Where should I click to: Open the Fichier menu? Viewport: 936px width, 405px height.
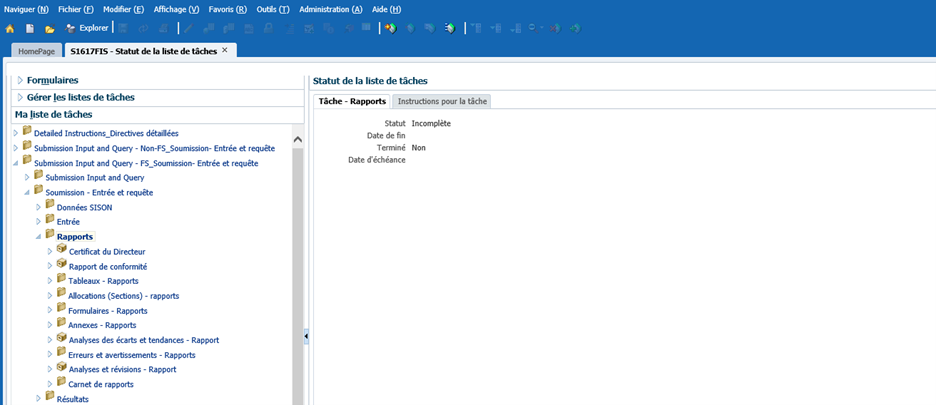click(x=76, y=10)
